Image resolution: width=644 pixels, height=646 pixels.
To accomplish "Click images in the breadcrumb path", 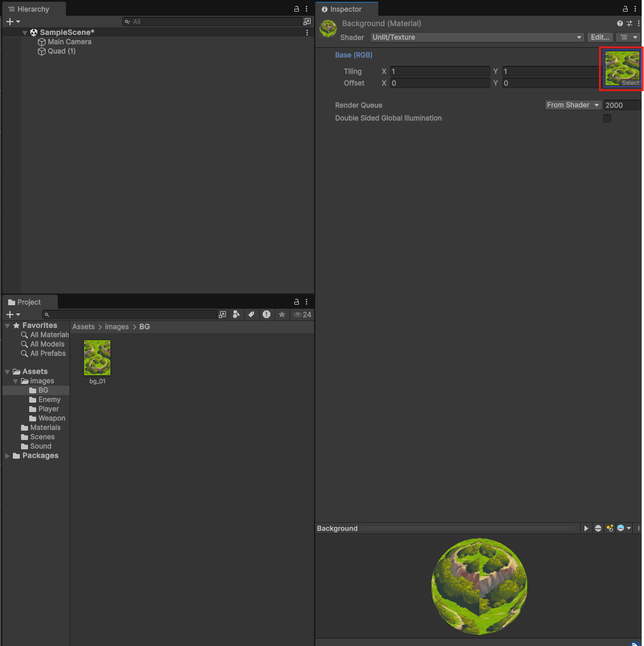I will point(117,327).
